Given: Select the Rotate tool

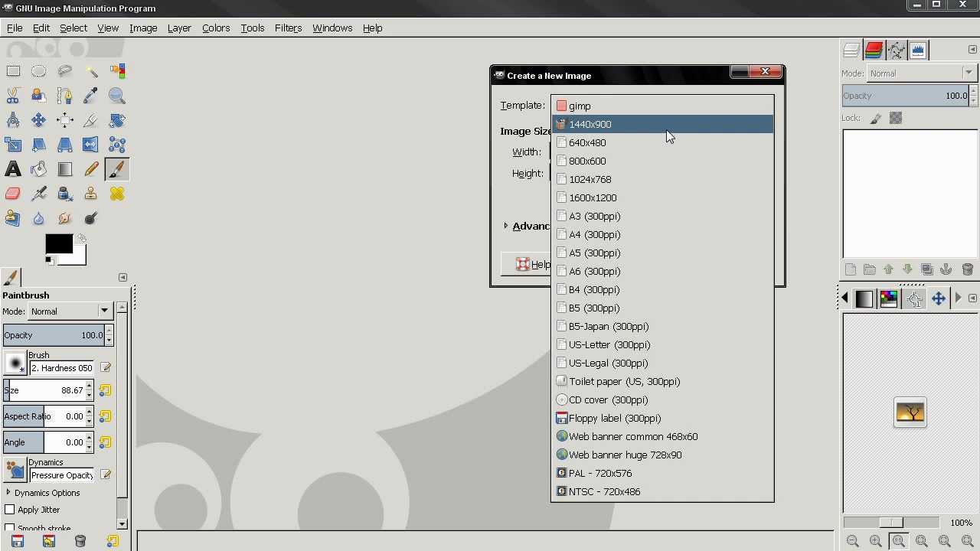Looking at the screenshot, I should point(117,120).
